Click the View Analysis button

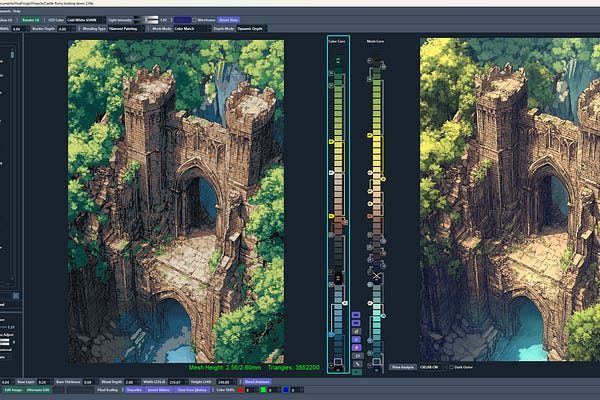tap(402, 368)
